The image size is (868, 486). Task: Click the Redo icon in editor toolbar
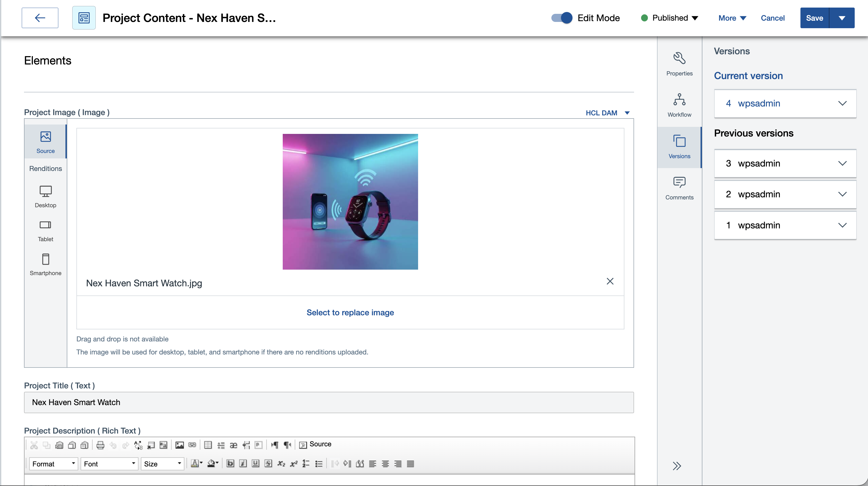[x=126, y=445]
